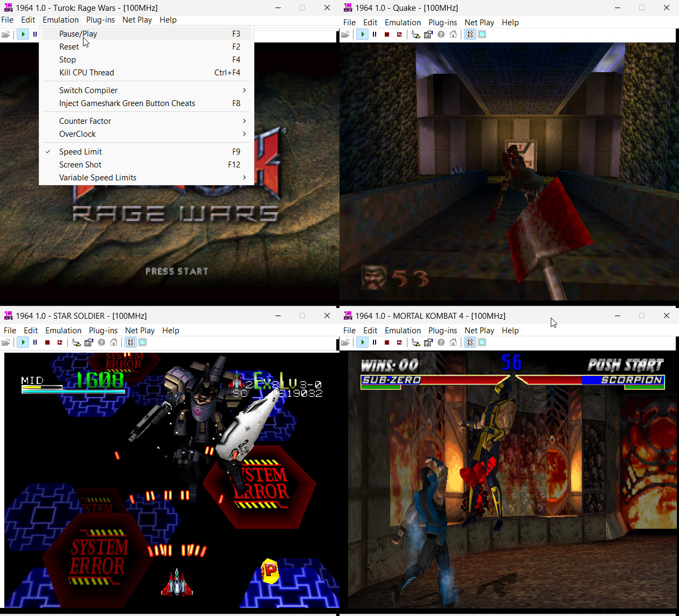Click the reset icon in MORTAL KOMBAT 4 toolbar

click(399, 342)
